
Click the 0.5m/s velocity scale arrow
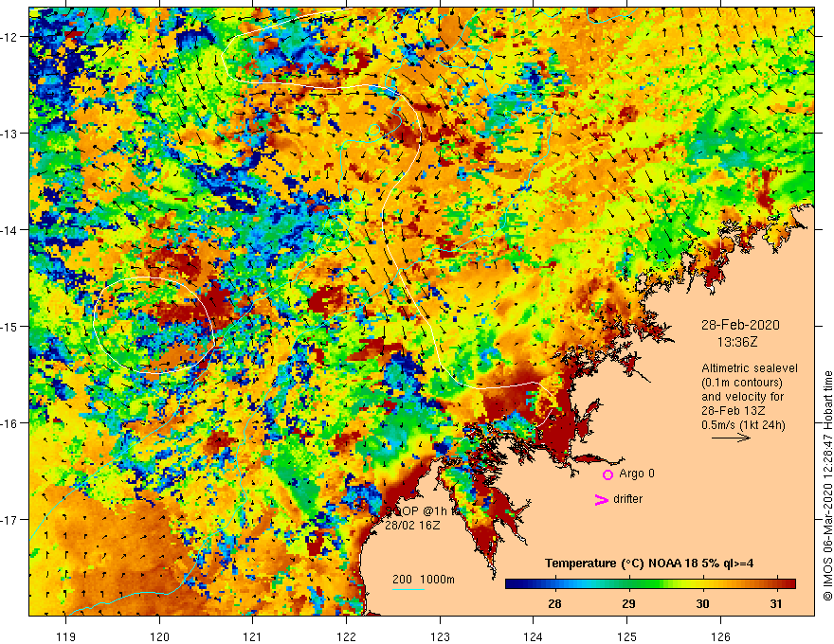point(731,438)
